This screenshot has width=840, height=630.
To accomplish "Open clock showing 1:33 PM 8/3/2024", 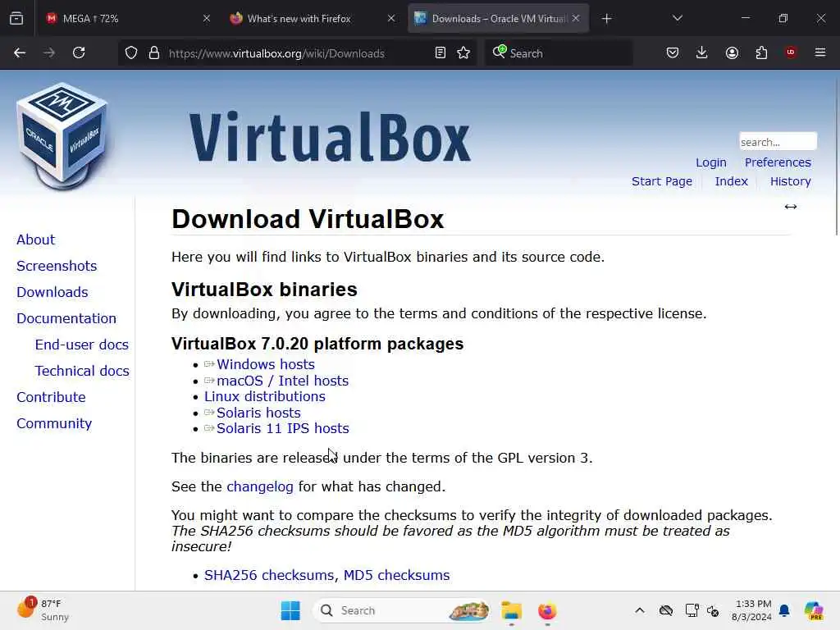I will click(752, 610).
